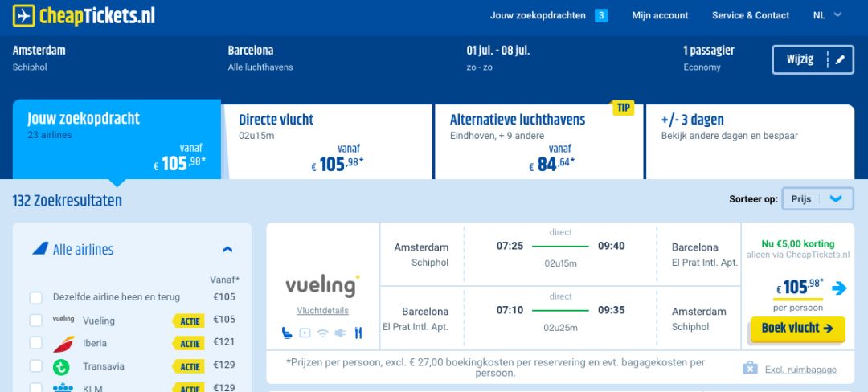Click the 'Wijzig' edit search button
The width and height of the screenshot is (868, 392).
(x=813, y=60)
